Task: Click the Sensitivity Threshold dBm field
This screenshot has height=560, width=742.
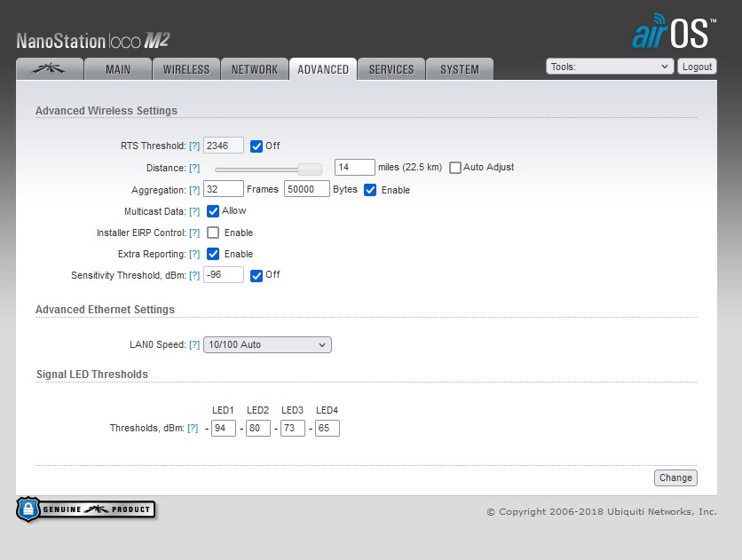Action: pos(224,274)
